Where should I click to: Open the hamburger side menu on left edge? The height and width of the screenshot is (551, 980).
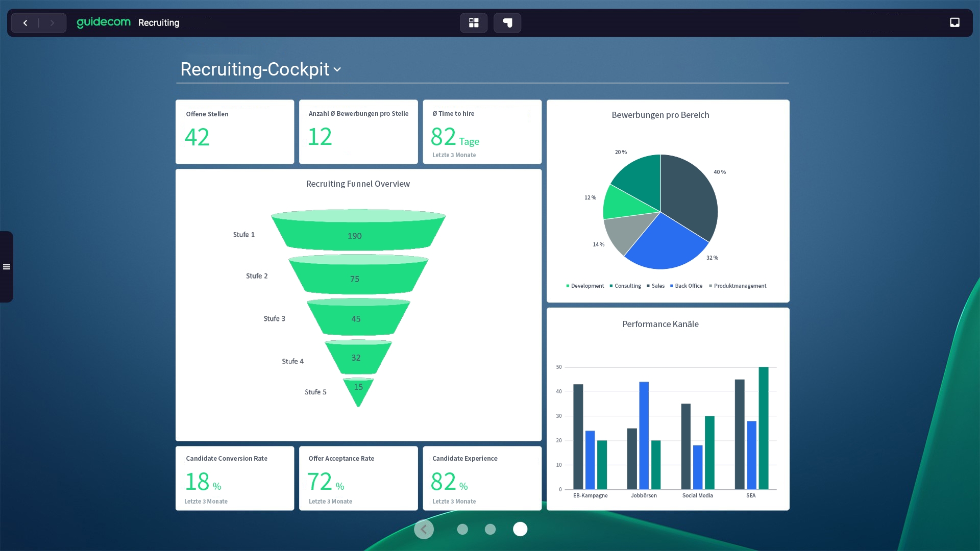pyautogui.click(x=7, y=267)
